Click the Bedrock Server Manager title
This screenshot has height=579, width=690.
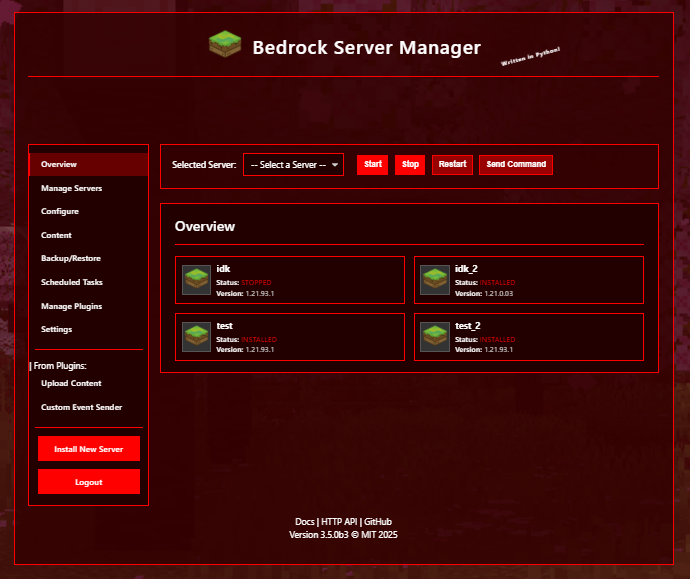[367, 48]
